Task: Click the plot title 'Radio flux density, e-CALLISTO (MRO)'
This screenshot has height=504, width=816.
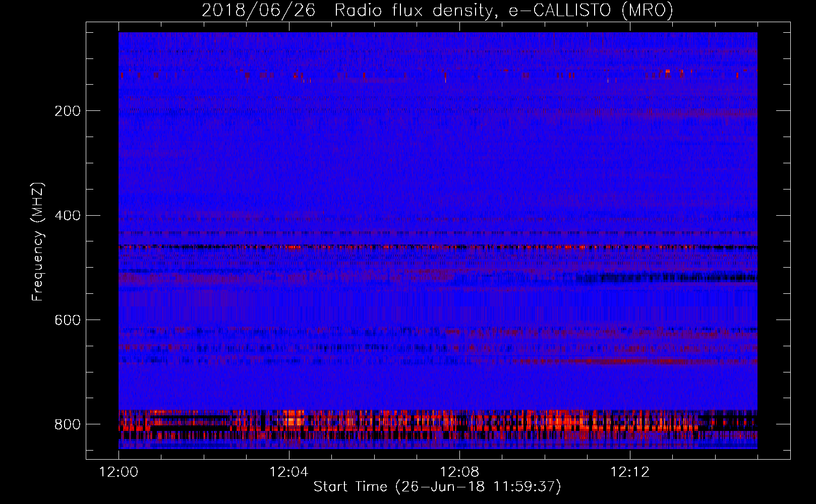Action: click(504, 10)
